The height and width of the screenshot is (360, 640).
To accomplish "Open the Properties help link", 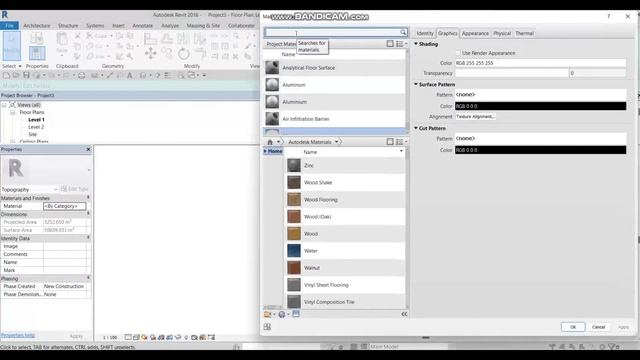I will click(18, 336).
